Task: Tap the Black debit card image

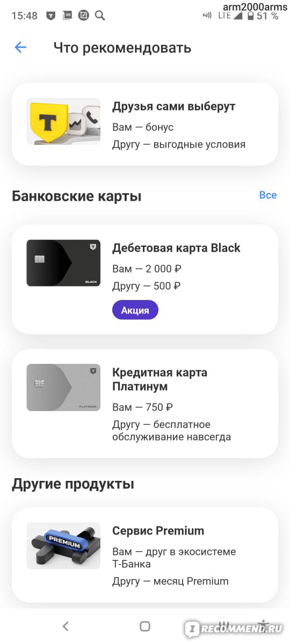Action: coord(63,263)
